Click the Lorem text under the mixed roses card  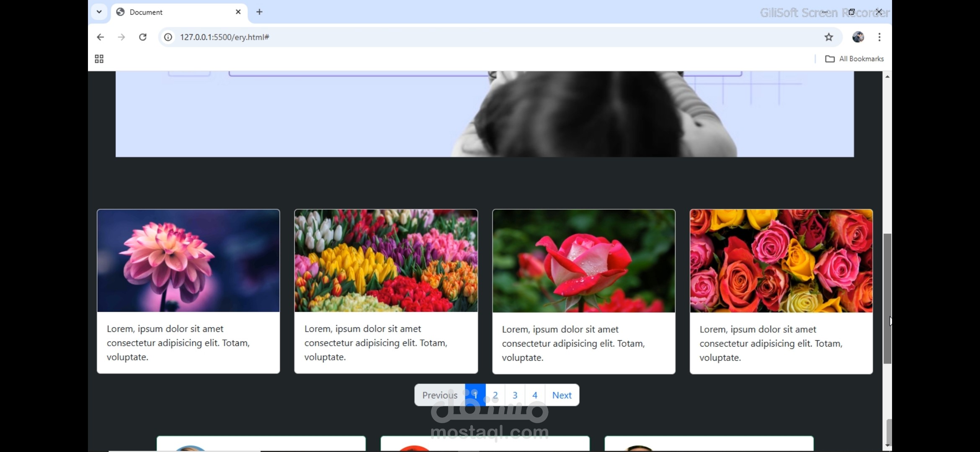771,344
